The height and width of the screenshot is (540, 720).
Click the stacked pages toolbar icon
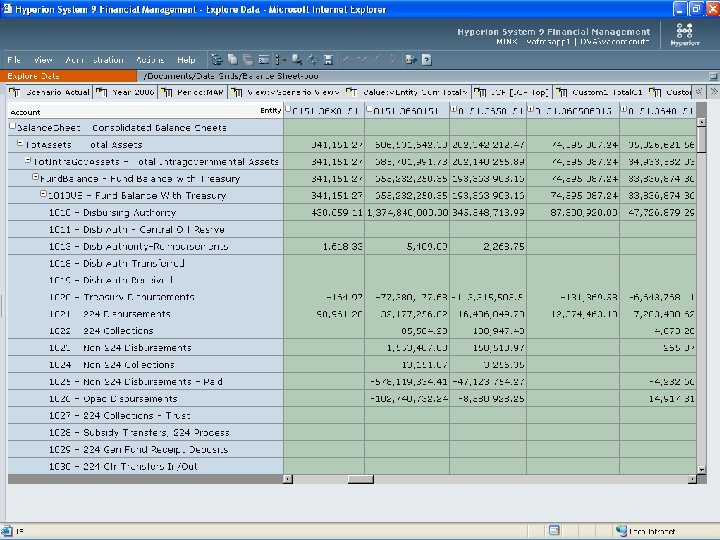(x=248, y=60)
